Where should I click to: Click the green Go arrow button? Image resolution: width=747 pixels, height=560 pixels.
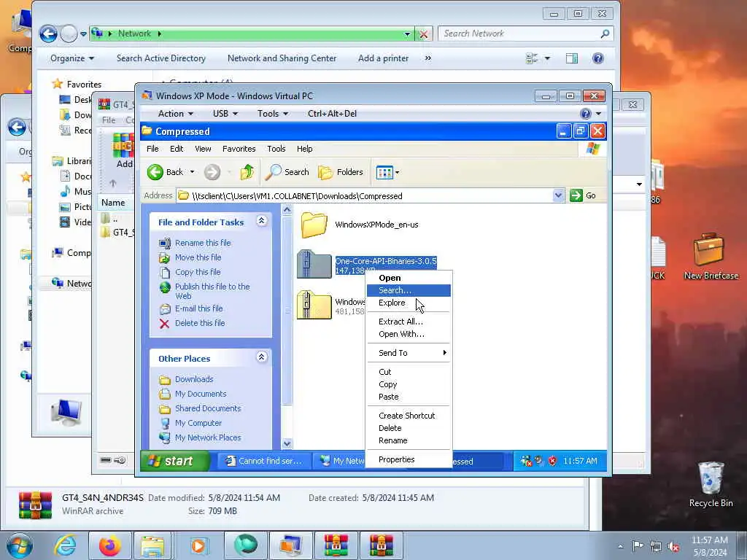coord(576,195)
